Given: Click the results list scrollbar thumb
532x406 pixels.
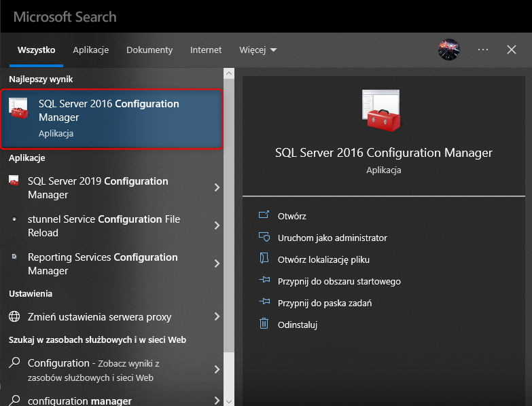Looking at the screenshot, I should [229, 215].
